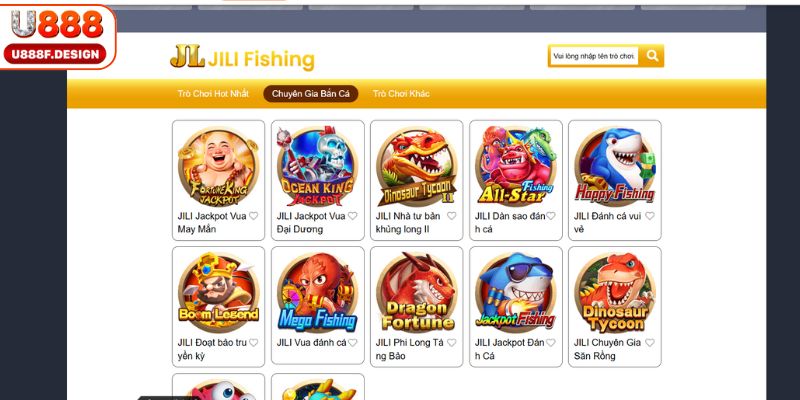Open the Fortune King Jackpot game icon
Viewport: 800px width, 400px height.
pos(218,167)
